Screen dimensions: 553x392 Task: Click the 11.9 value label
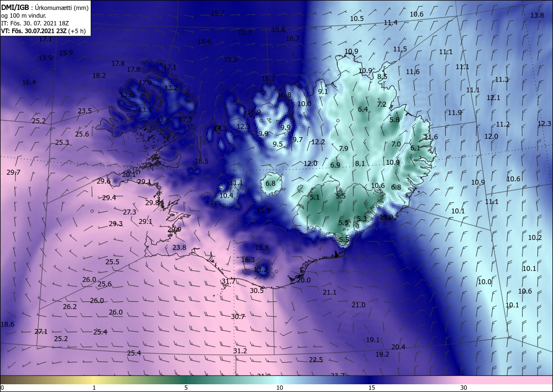pyautogui.click(x=455, y=113)
